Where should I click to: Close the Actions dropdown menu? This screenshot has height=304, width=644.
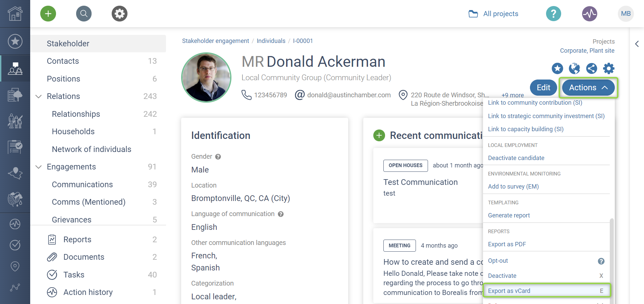click(588, 88)
